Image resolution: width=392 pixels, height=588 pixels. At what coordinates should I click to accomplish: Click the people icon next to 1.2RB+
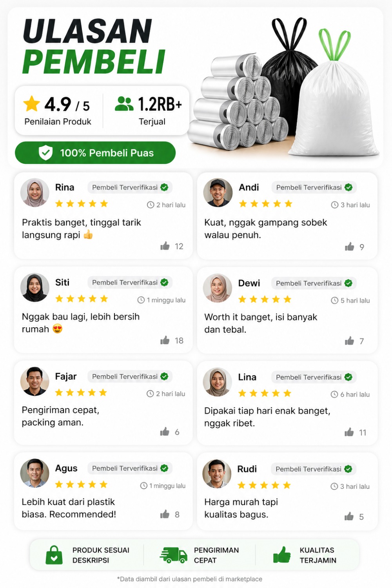pos(124,104)
